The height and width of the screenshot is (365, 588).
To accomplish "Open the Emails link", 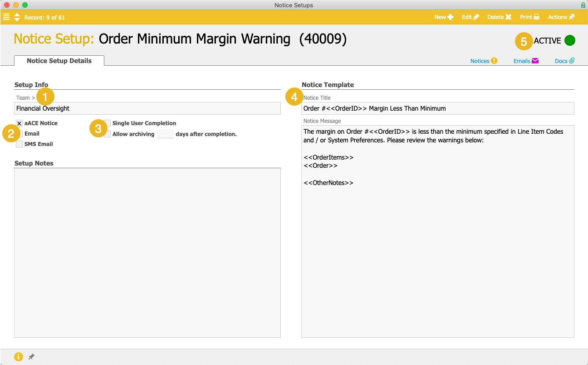I will pyautogui.click(x=526, y=61).
